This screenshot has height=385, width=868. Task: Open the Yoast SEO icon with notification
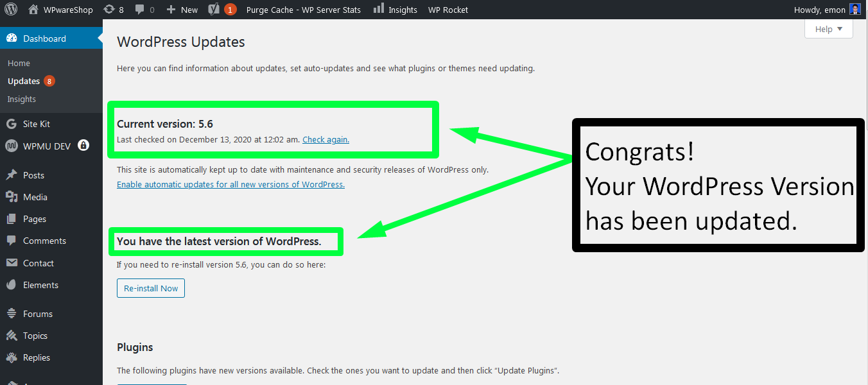click(222, 10)
